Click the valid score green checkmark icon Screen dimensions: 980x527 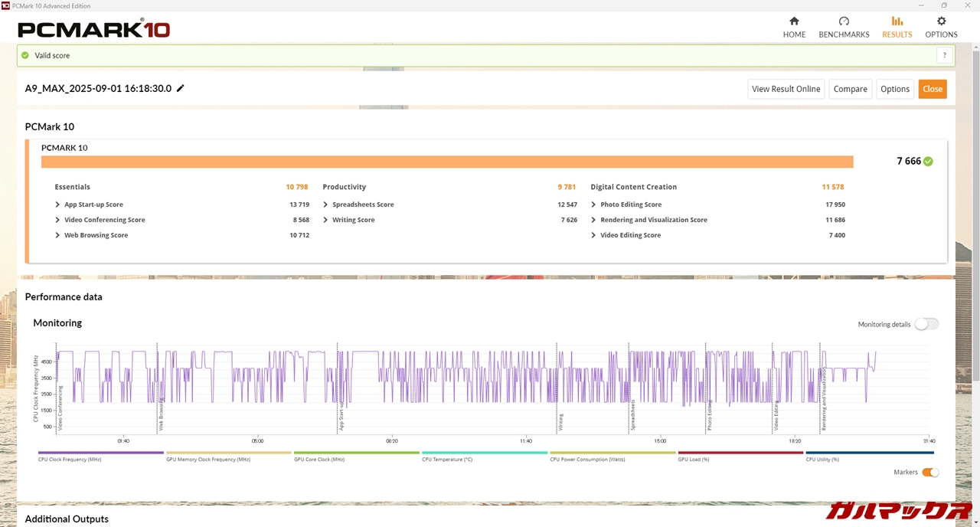(25, 55)
